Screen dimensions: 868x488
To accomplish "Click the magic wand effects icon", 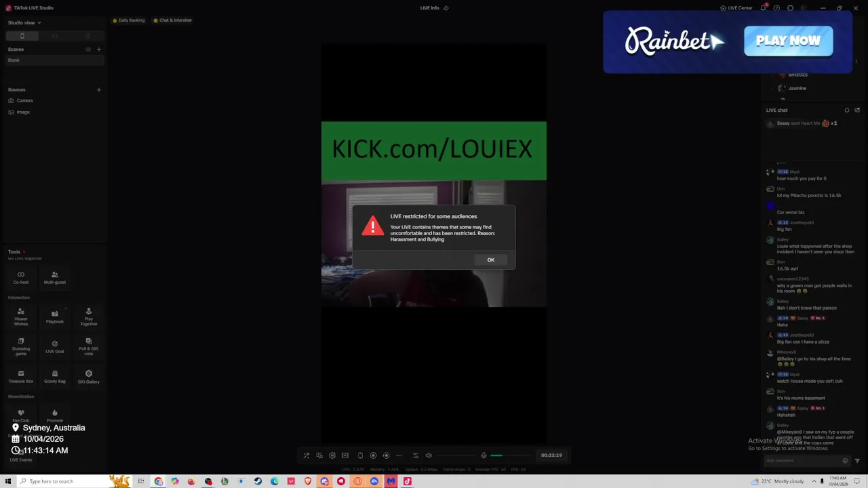I will (x=306, y=455).
